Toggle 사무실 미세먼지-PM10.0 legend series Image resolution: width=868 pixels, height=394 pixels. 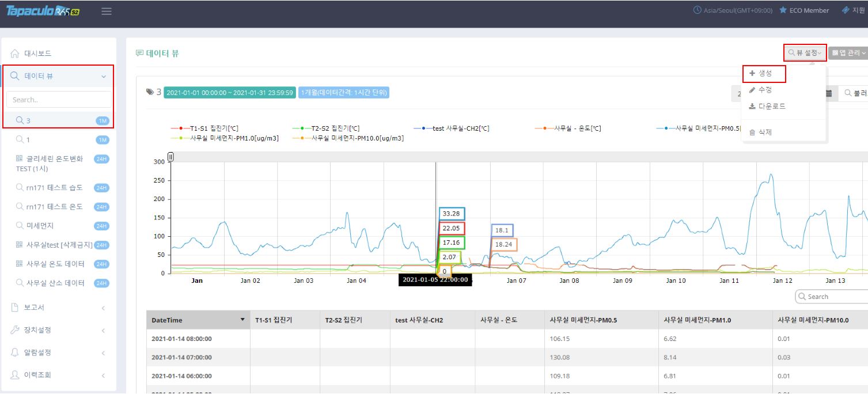point(348,138)
